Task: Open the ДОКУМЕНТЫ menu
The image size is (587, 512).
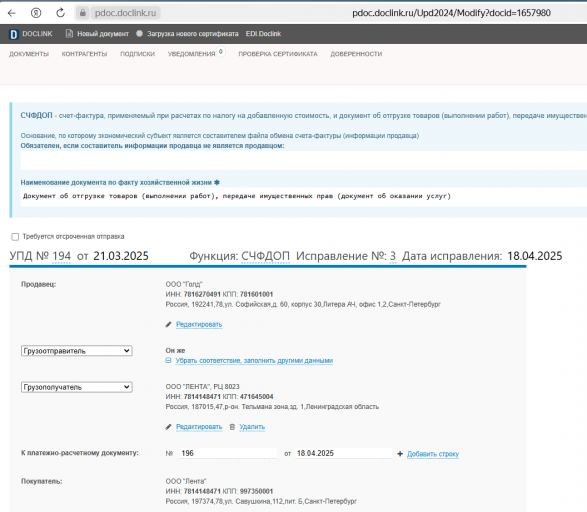Action: (x=29, y=54)
